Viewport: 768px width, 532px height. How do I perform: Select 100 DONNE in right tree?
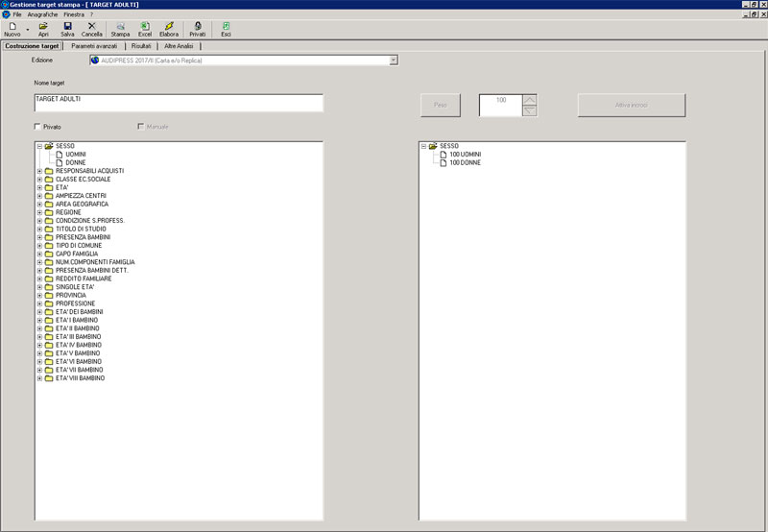(x=465, y=162)
